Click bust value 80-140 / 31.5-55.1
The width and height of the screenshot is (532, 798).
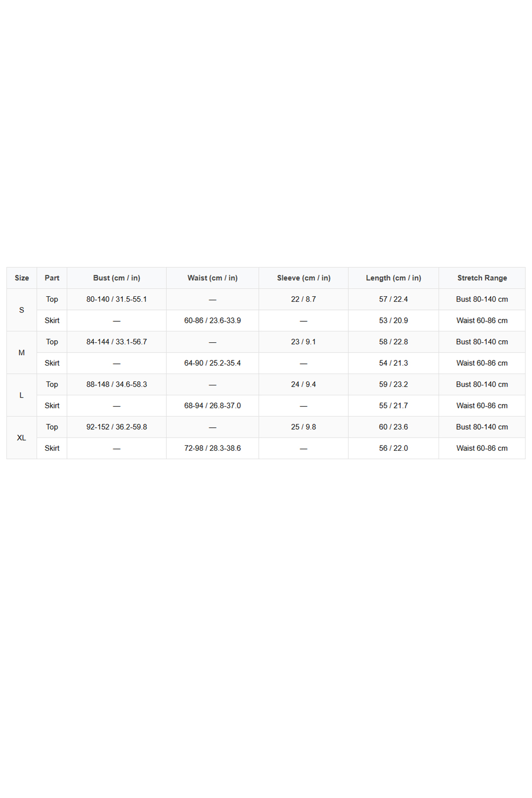click(116, 299)
